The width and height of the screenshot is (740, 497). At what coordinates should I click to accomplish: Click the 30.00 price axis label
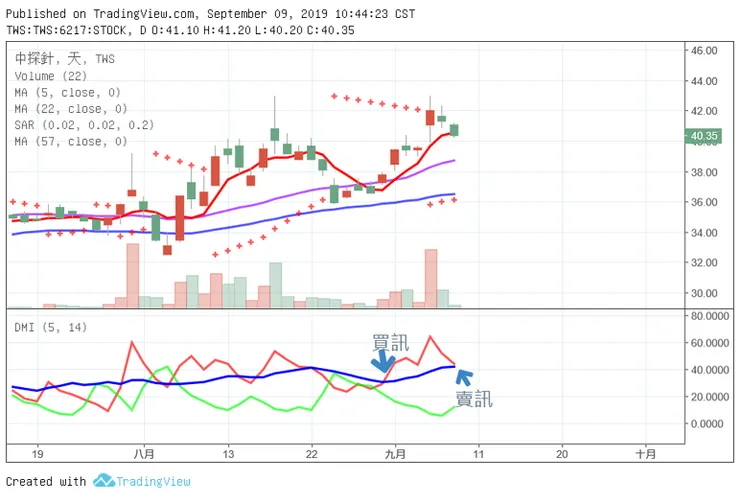click(x=704, y=293)
